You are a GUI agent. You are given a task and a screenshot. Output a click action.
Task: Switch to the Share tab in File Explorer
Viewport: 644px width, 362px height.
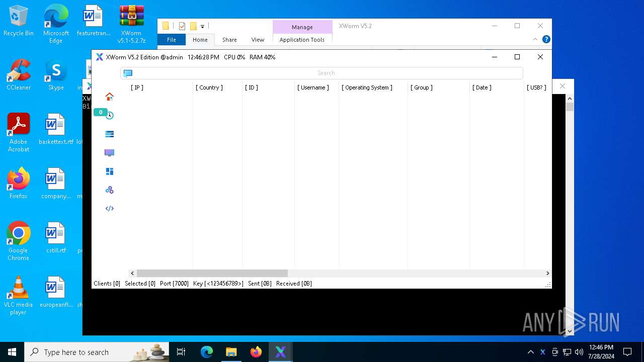click(x=229, y=40)
